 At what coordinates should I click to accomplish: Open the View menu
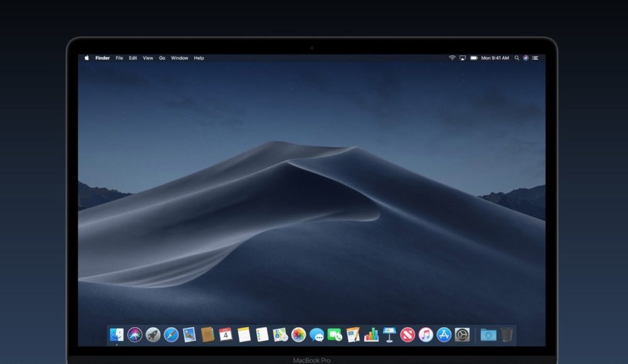pos(148,58)
